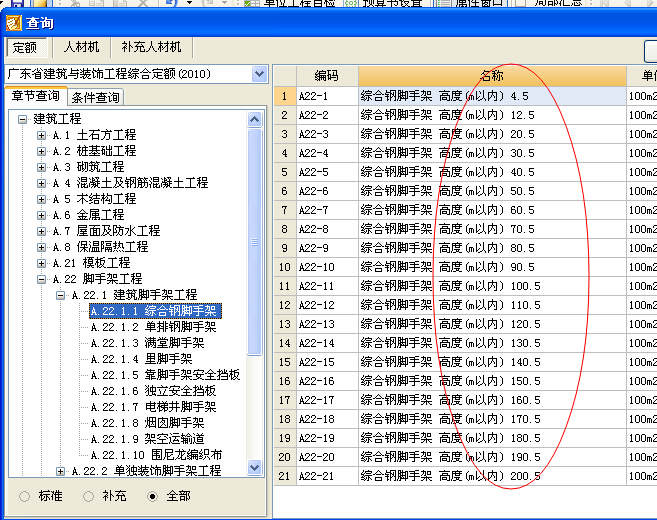Select A.22.1.1 综合钢脚手架 tree item
Viewport: 657px width, 520px height.
tap(155, 311)
